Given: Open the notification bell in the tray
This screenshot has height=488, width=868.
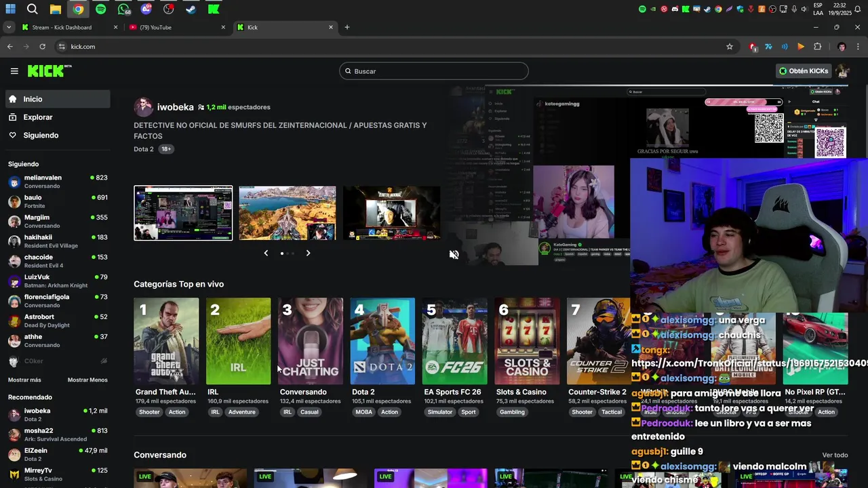Looking at the screenshot, I should tap(857, 9).
